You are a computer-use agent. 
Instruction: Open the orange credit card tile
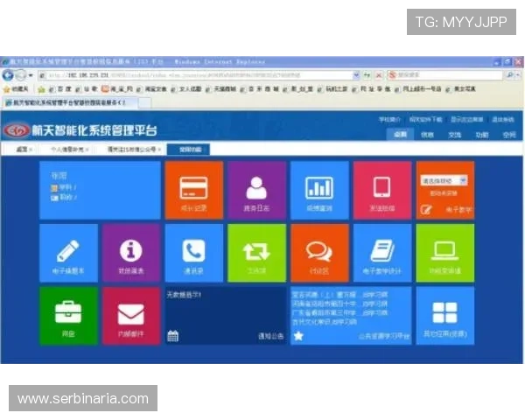tap(194, 190)
